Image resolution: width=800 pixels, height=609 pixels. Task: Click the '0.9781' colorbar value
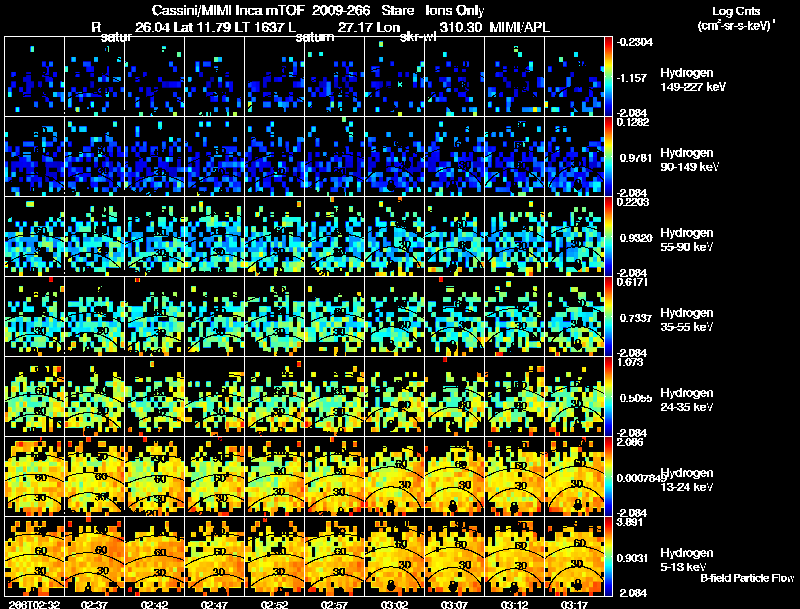click(636, 158)
